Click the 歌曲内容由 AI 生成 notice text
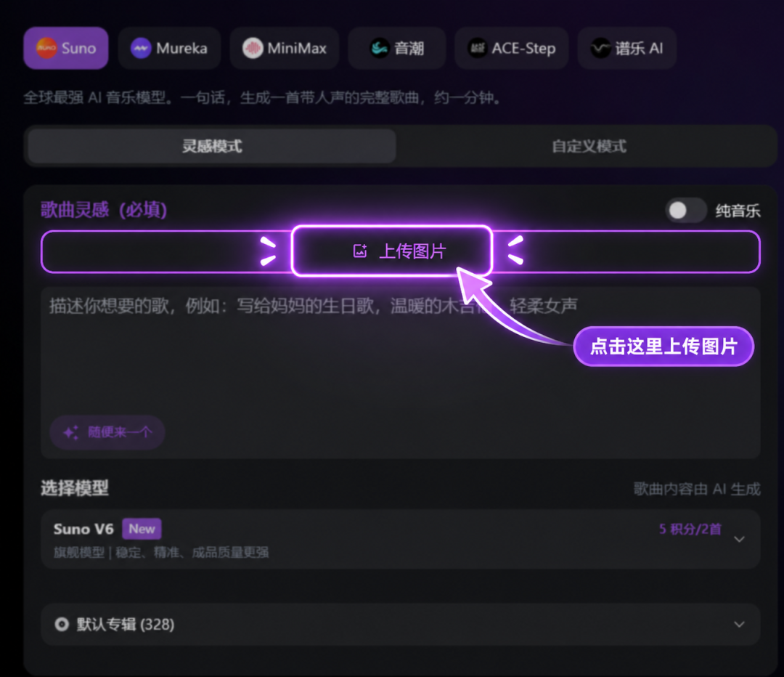784x677 pixels. pos(697,488)
